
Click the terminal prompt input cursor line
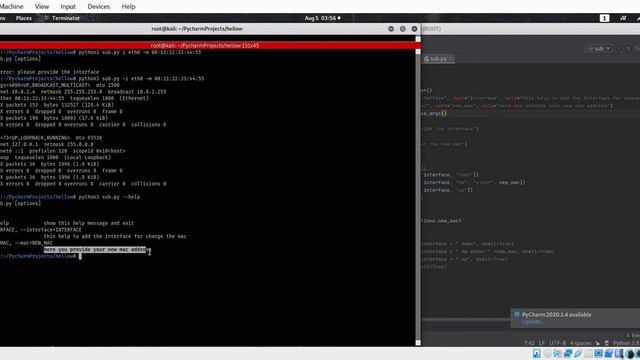tap(41, 256)
